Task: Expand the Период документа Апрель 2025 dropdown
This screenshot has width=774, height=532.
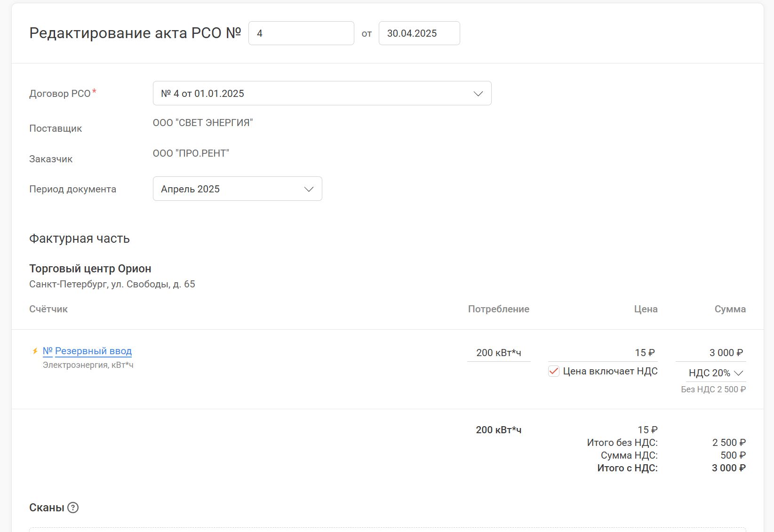Action: tap(237, 189)
